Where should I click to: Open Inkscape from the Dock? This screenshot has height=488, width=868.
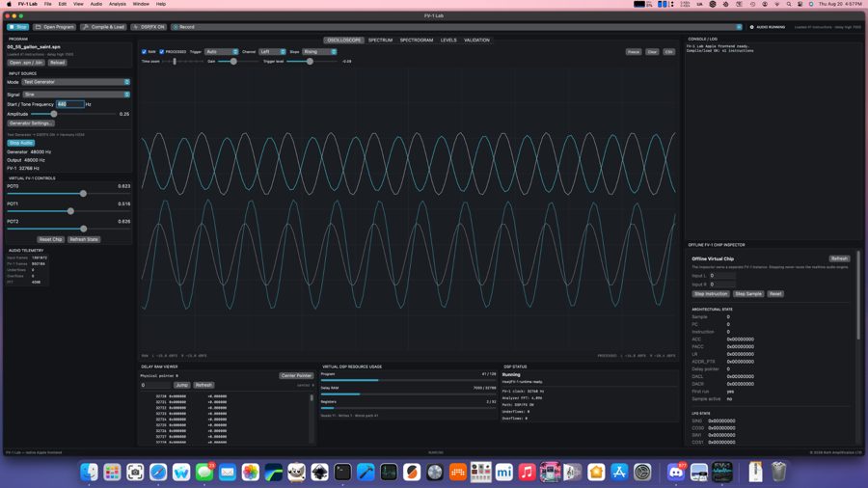[319, 472]
